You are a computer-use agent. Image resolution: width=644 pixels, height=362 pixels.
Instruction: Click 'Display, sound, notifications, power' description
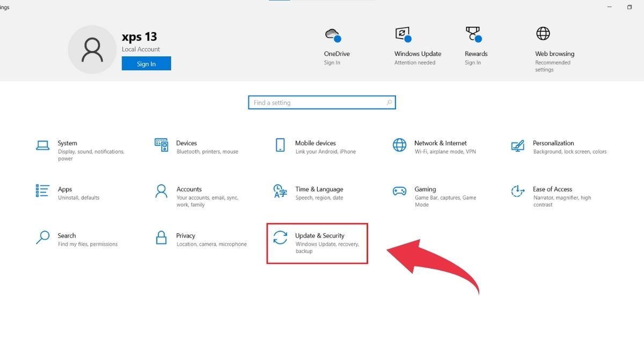pyautogui.click(x=91, y=155)
